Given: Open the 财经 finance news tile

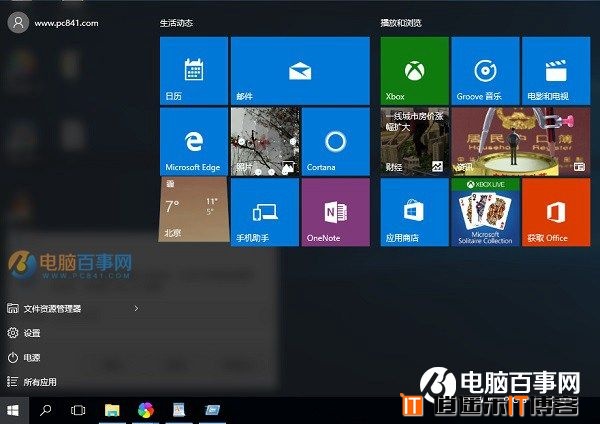Looking at the screenshot, I should click(x=414, y=142).
